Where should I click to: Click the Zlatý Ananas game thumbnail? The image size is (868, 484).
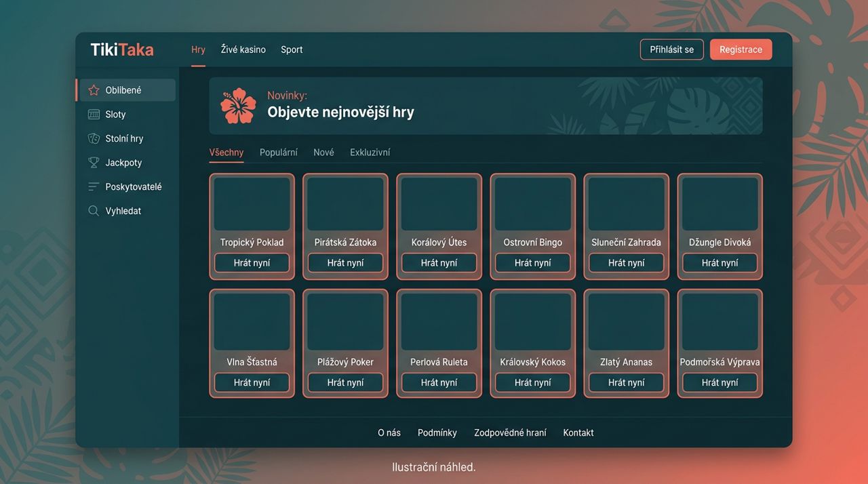(626, 322)
